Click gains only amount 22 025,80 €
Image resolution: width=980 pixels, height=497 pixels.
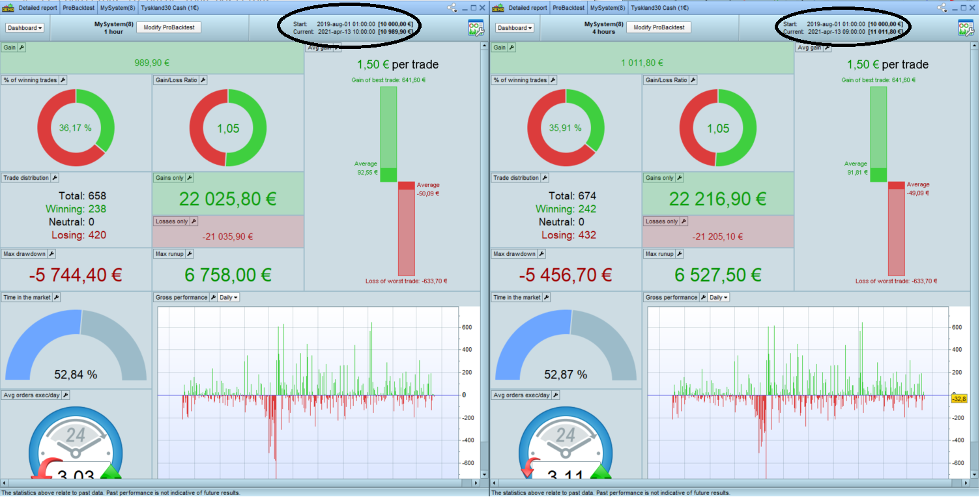228,199
